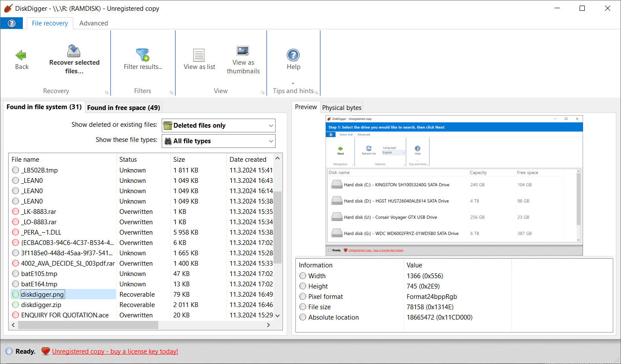
Task: Open the Found in free space (49) tab
Action: (x=123, y=108)
